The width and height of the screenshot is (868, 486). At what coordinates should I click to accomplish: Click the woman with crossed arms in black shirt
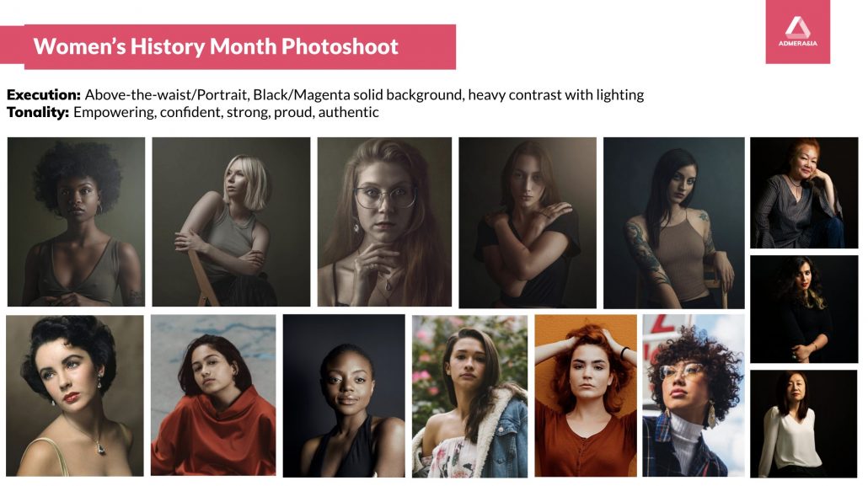[528, 222]
